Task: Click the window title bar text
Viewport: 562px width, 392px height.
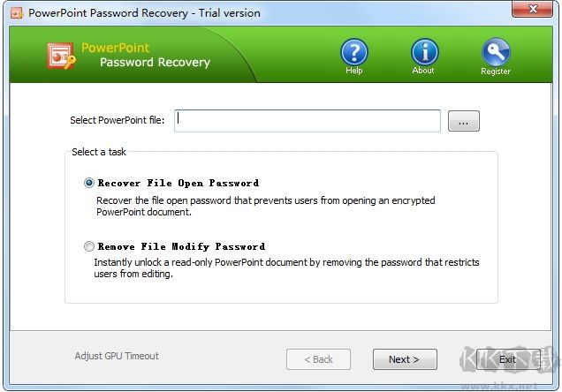Action: tap(145, 13)
